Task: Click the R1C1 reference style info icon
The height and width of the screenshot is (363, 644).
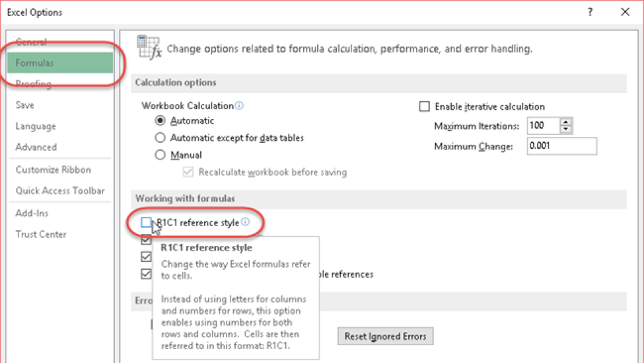Action: [245, 222]
